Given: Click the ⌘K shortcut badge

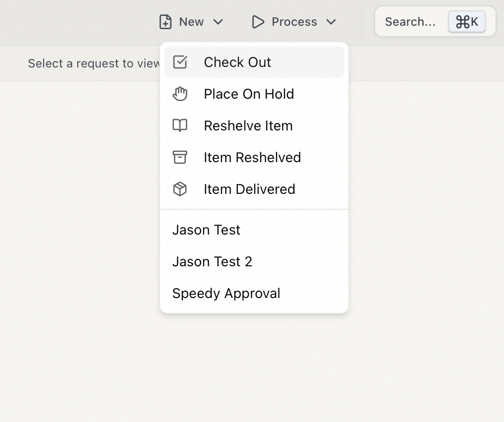Looking at the screenshot, I should point(467,22).
